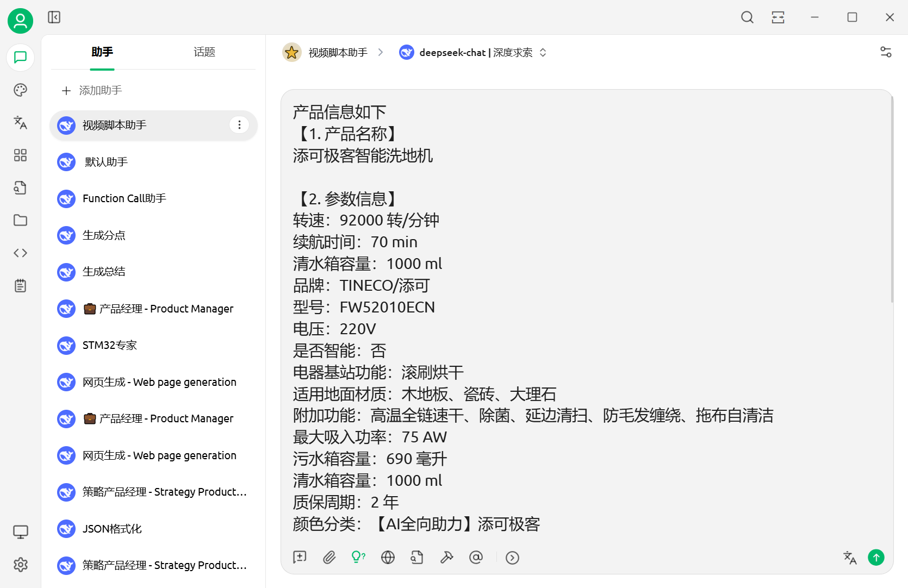Toggle web search globe icon
Viewport: 908px width, 588px height.
pos(388,557)
